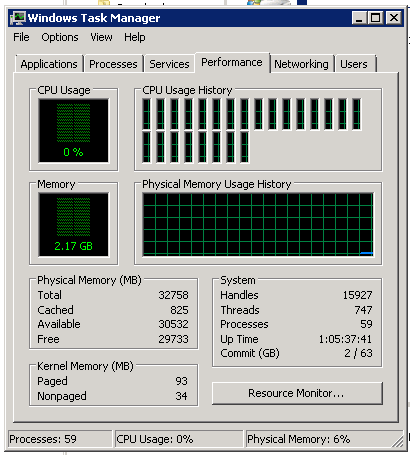Switch to the Networking tab
The width and height of the screenshot is (410, 455).
[x=301, y=64]
